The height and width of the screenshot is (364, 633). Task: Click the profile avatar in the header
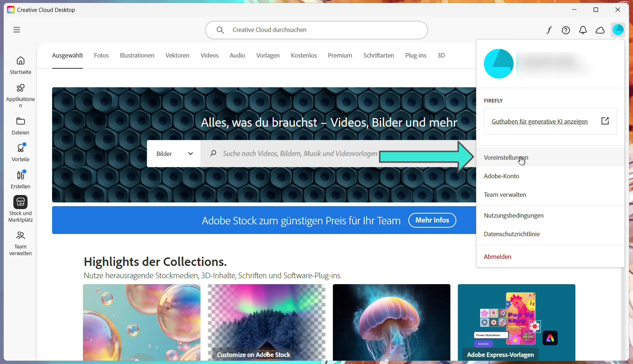pos(618,30)
